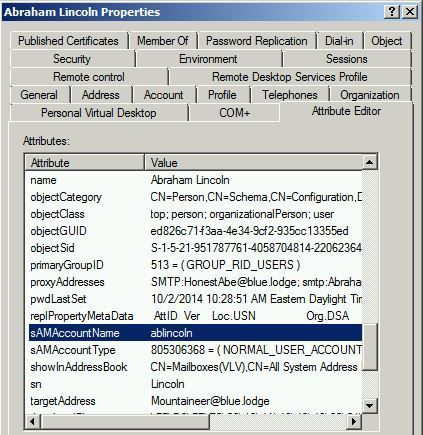423x435 pixels.
Task: Select the proxyAddresses attribute row
Action: pos(195,282)
